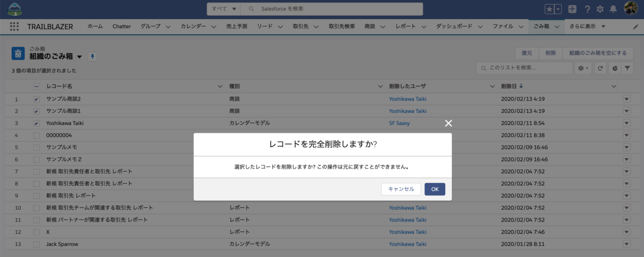Uncheck the Yoshikawa Taiki record checkbox
The height and width of the screenshot is (257, 644).
[x=36, y=123]
